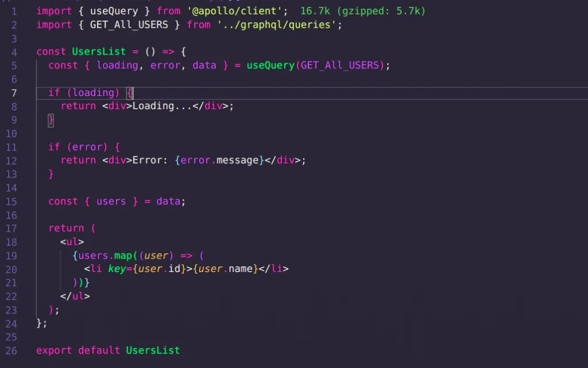Click line number 26 in the gutter
The height and width of the screenshot is (368, 588).
11,350
